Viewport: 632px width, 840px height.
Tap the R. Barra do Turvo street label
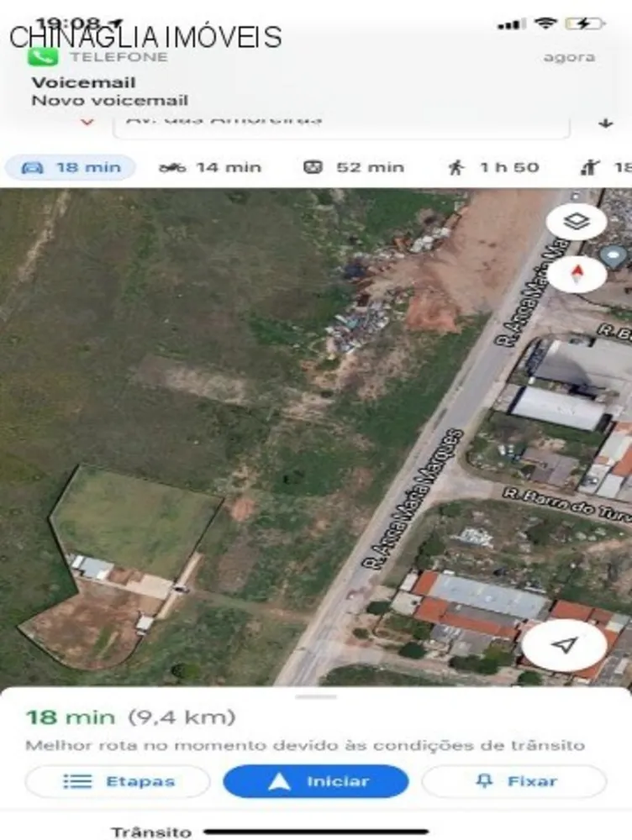(566, 505)
